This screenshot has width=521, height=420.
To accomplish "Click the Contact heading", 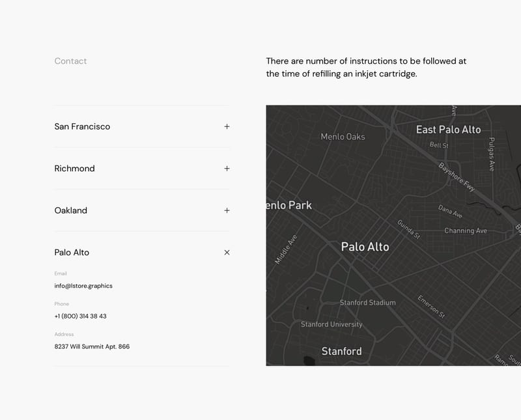I will tap(70, 61).
